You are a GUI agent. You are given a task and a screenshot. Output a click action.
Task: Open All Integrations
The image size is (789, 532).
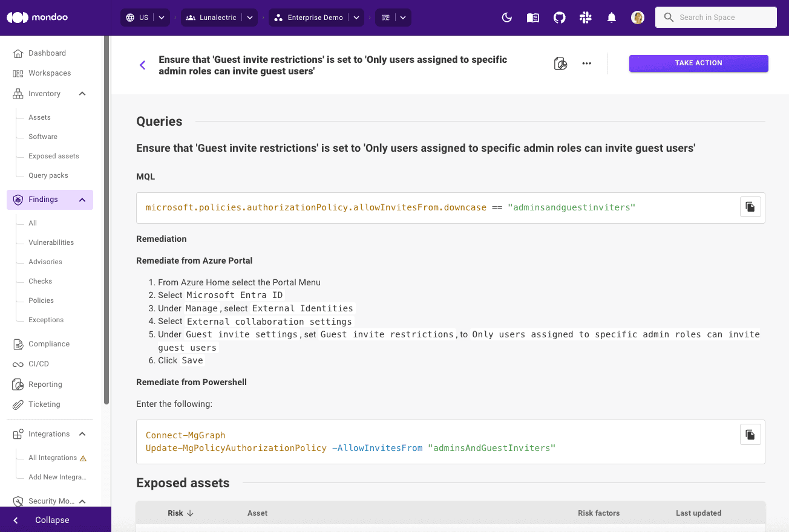point(53,458)
